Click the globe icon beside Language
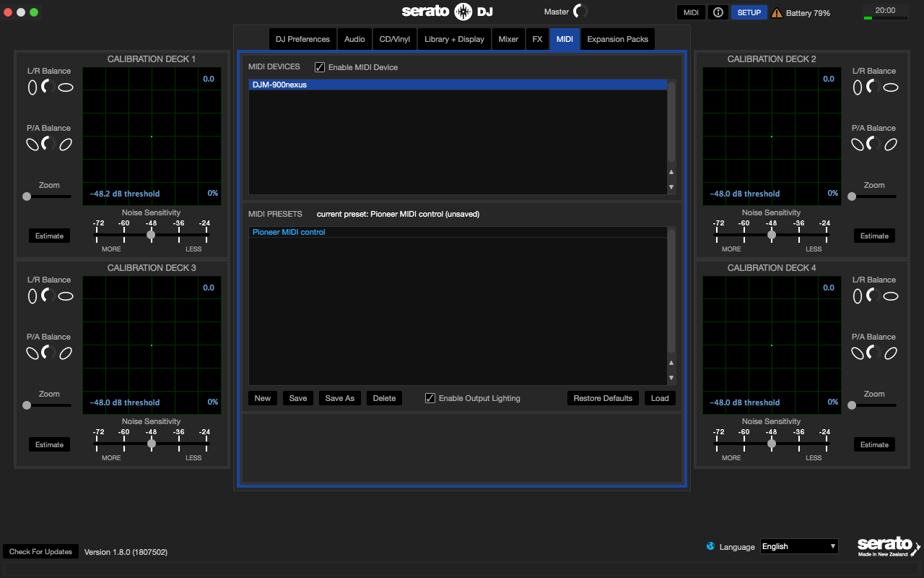Screen dimensions: 924x578 (710, 546)
